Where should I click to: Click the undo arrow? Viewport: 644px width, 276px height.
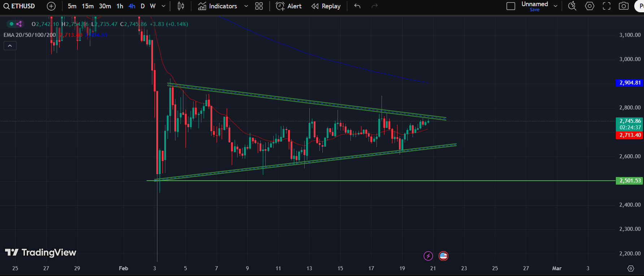(357, 6)
